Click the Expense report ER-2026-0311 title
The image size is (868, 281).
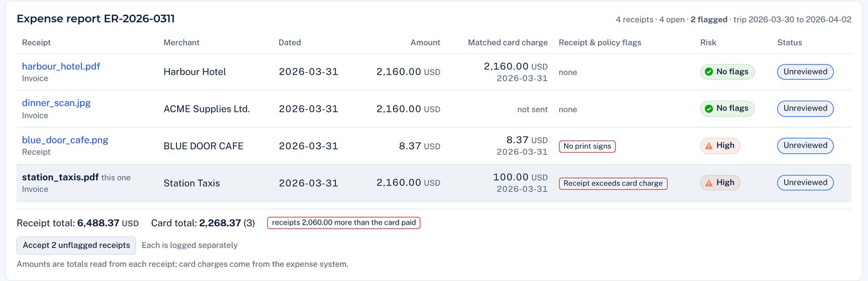tap(96, 19)
